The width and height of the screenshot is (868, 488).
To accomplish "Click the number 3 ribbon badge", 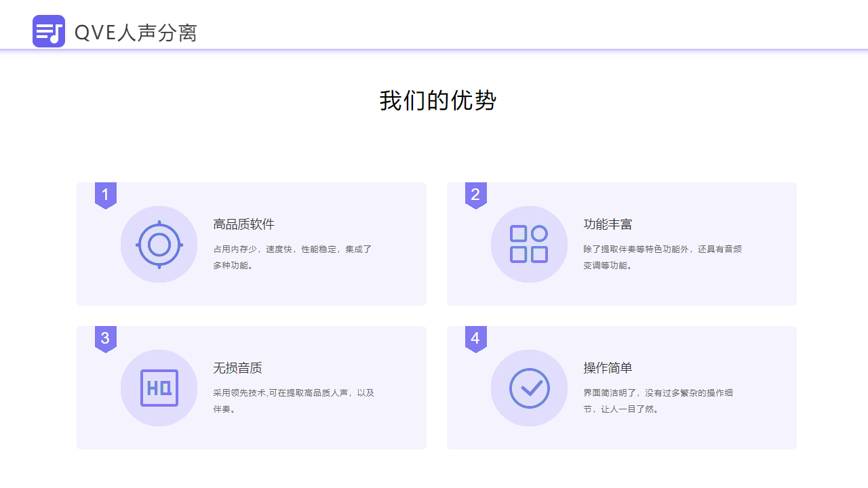I will tap(106, 339).
